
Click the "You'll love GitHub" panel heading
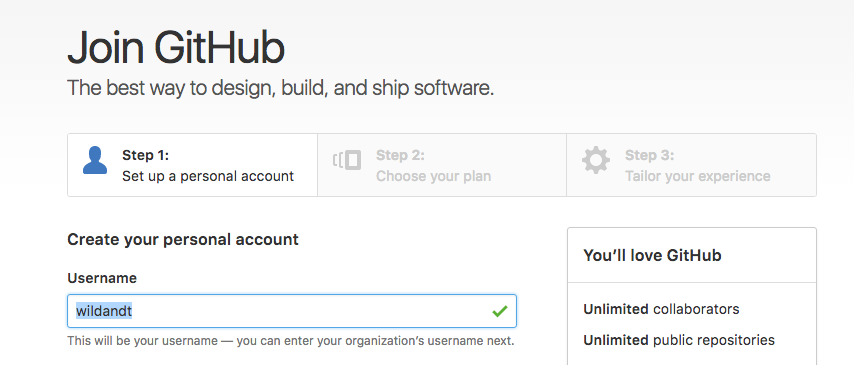click(652, 255)
